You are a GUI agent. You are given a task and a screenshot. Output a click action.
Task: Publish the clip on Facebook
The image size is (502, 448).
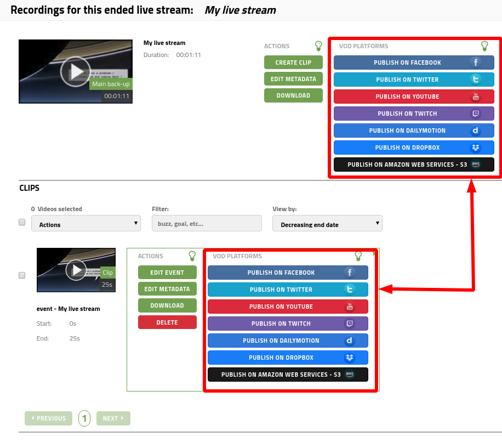pos(288,273)
